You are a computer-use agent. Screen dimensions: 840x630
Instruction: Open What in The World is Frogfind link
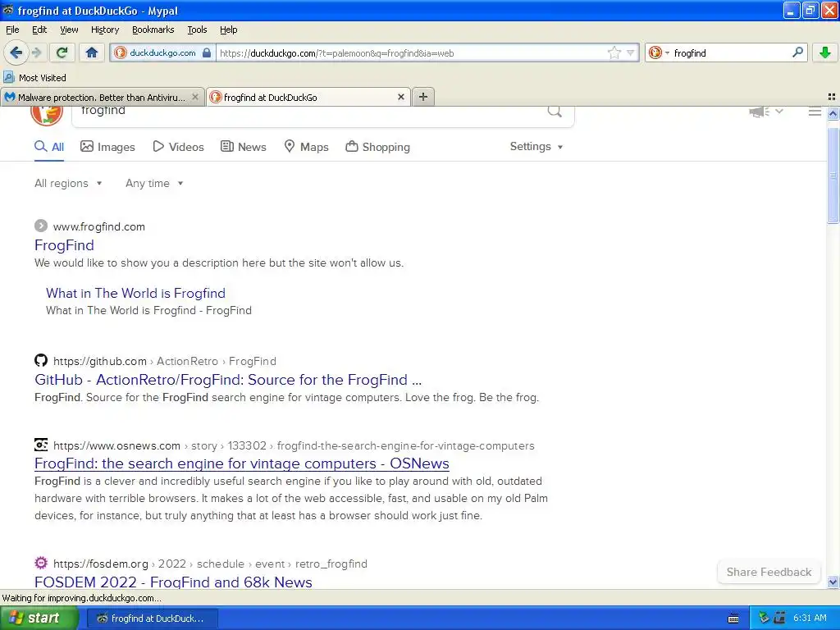coord(135,293)
